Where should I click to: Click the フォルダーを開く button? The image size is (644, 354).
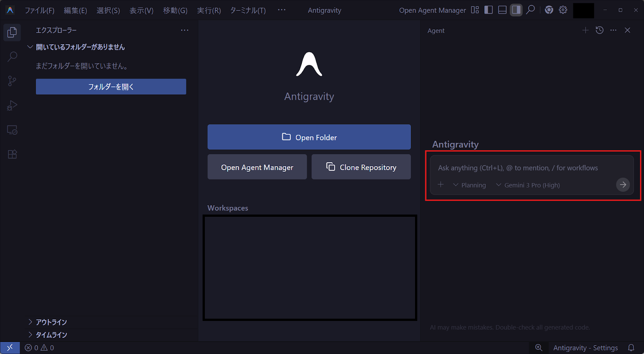(x=111, y=87)
